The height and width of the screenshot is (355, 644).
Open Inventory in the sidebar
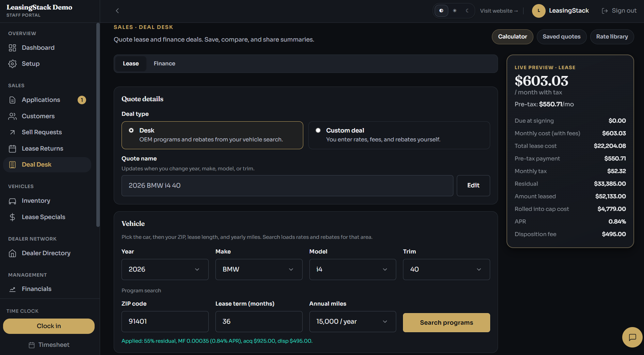pyautogui.click(x=47, y=201)
